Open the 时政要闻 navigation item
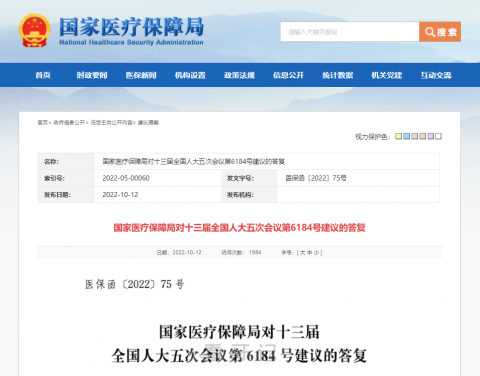 pyautogui.click(x=92, y=75)
